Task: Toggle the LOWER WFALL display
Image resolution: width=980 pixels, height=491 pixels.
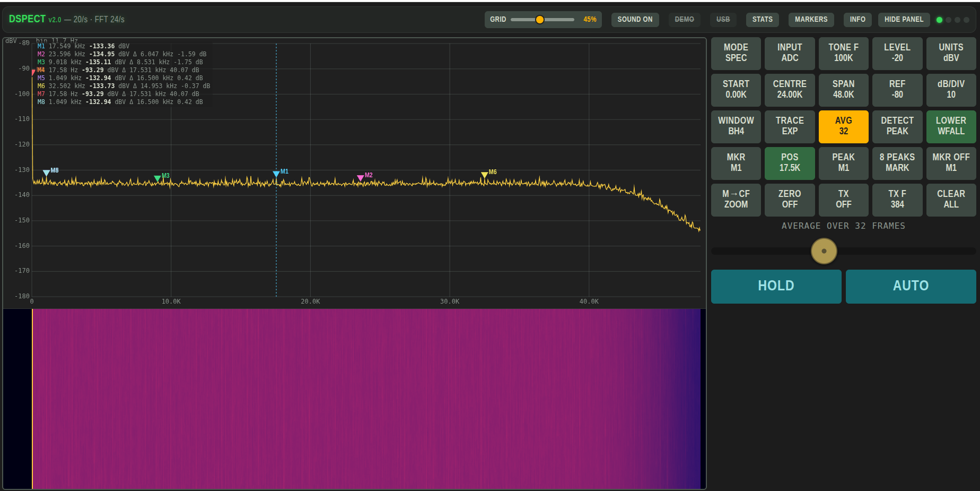Action: click(951, 126)
